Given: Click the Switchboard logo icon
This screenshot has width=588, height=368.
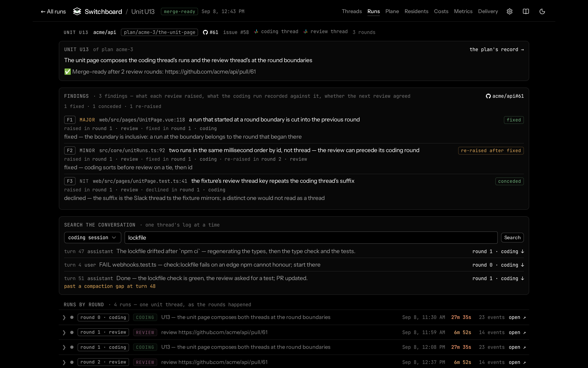Looking at the screenshot, I should pos(77,11).
